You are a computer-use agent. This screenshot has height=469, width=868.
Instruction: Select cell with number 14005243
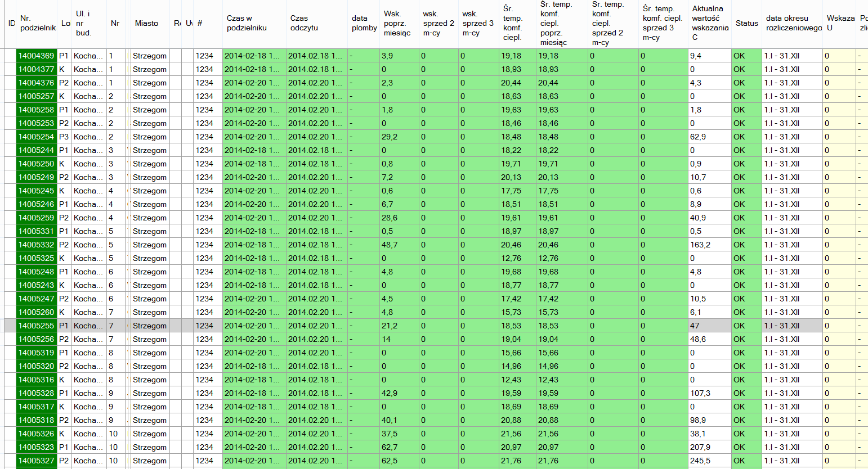[x=37, y=285]
